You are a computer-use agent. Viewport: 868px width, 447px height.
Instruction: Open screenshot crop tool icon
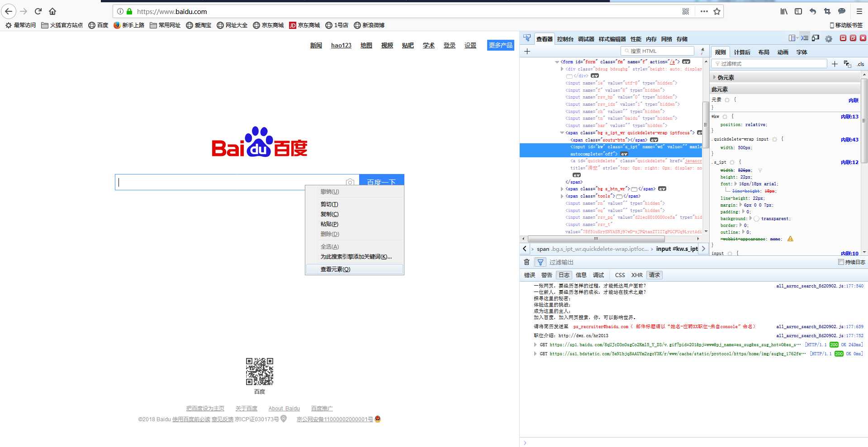827,11
